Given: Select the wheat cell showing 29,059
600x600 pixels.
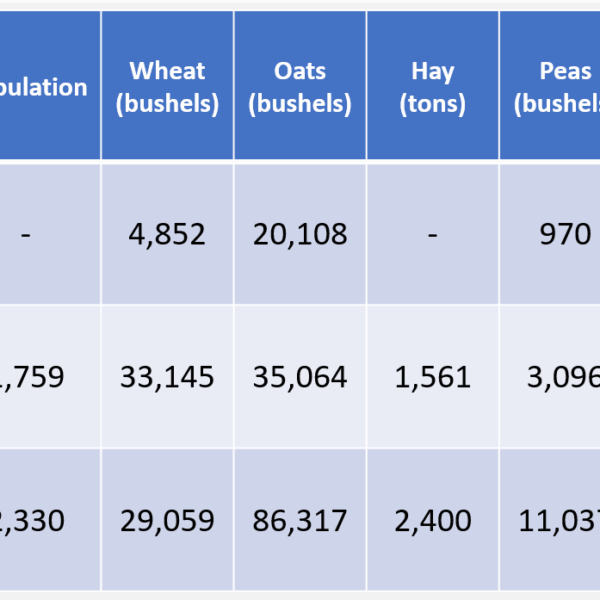Looking at the screenshot, I should coord(167,520).
